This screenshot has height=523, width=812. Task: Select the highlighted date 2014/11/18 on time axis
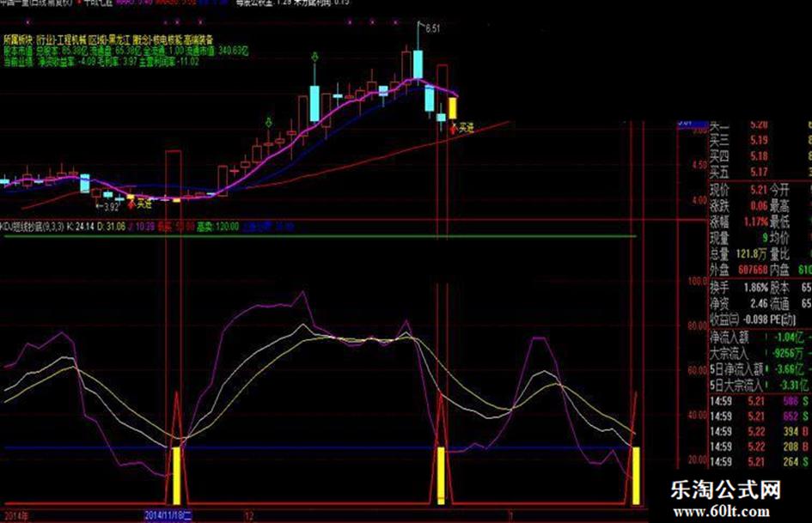coord(168,516)
